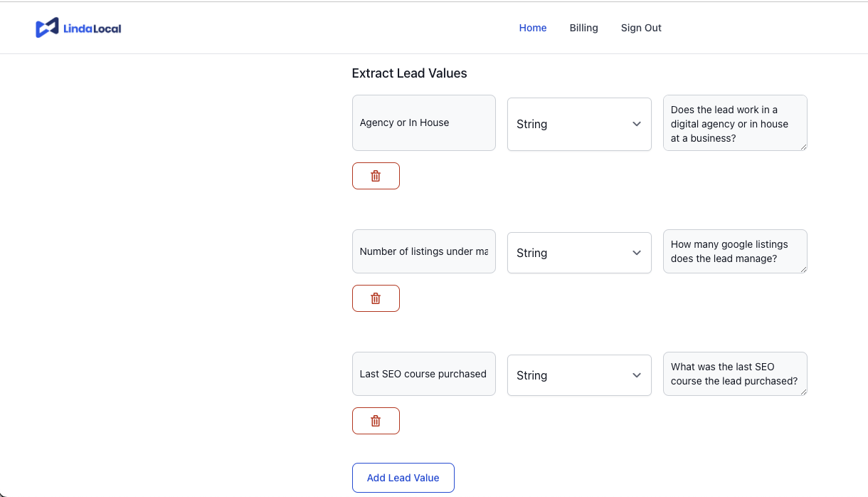Focus the Last SEO course purchased name field

pyautogui.click(x=424, y=374)
